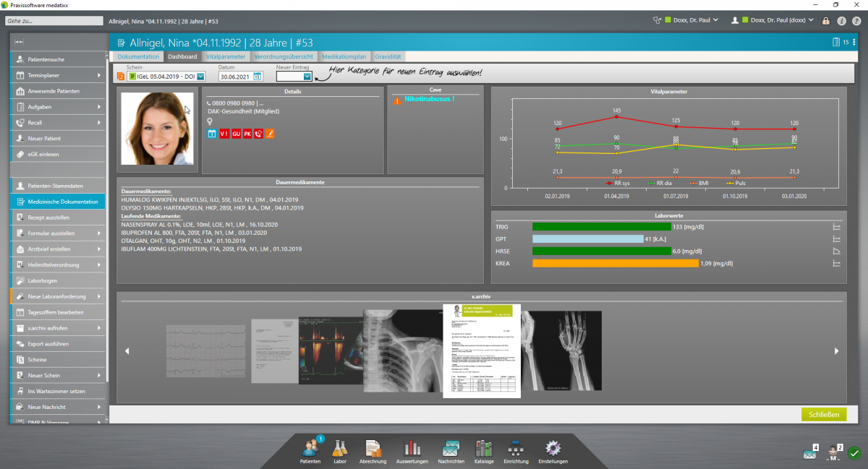Screen dimensions: 868x469
Task: Open the Labor module from bottom toolbar
Action: click(x=340, y=448)
